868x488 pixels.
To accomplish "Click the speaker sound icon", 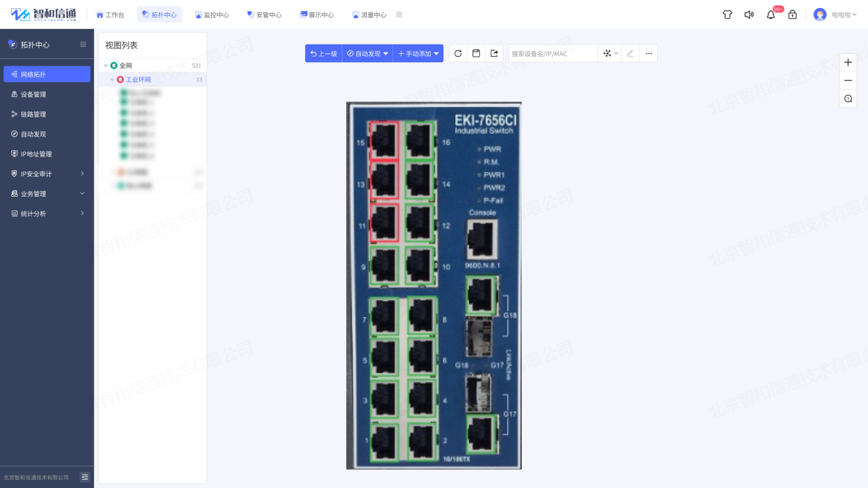I will tap(749, 14).
